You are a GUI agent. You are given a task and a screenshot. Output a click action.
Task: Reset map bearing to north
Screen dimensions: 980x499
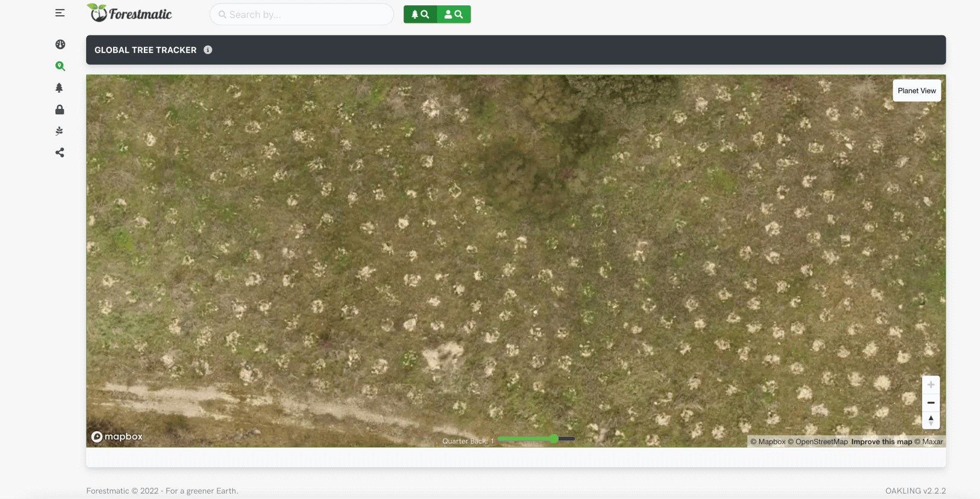tap(931, 420)
